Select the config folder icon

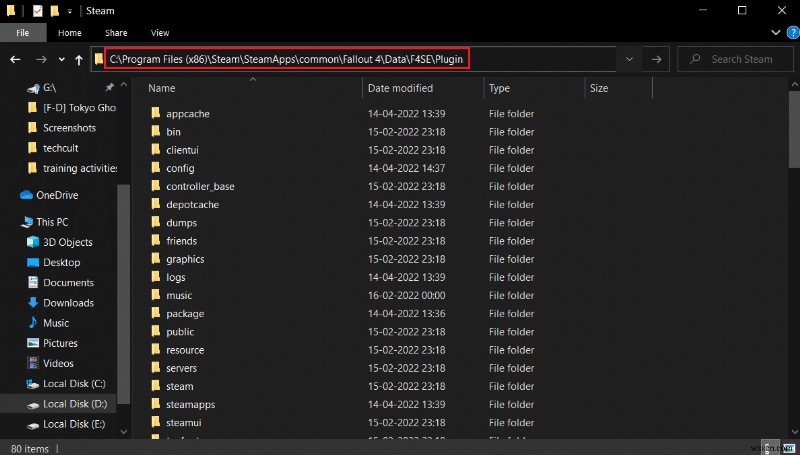tap(156, 168)
